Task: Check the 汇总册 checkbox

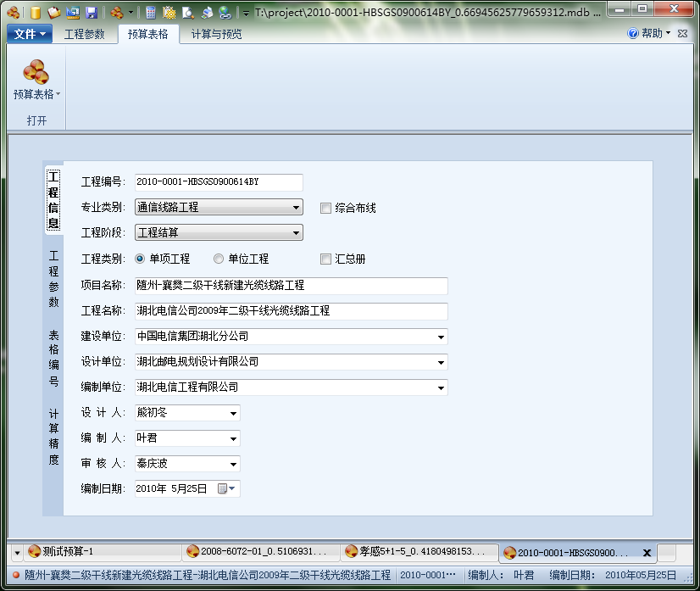Action: click(x=325, y=259)
